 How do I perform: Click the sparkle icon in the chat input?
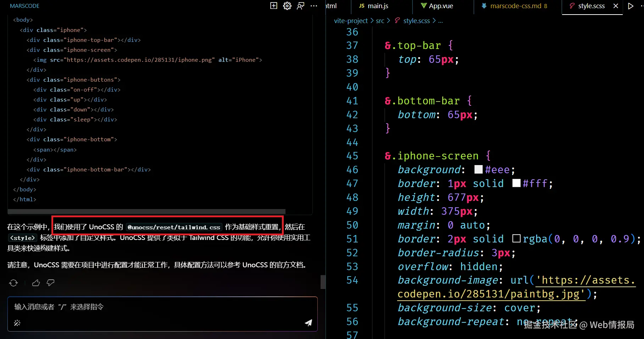pos(17,323)
